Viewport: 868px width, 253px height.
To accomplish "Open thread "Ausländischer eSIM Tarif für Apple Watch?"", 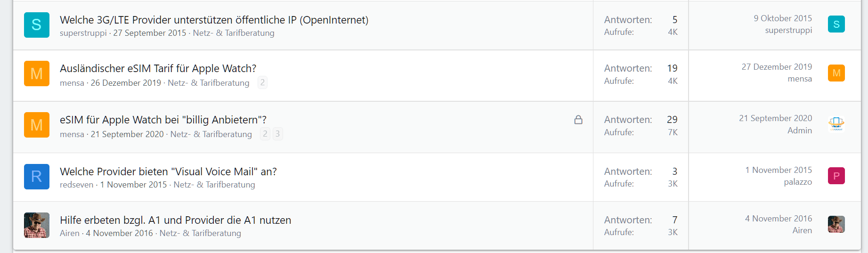I will point(158,68).
